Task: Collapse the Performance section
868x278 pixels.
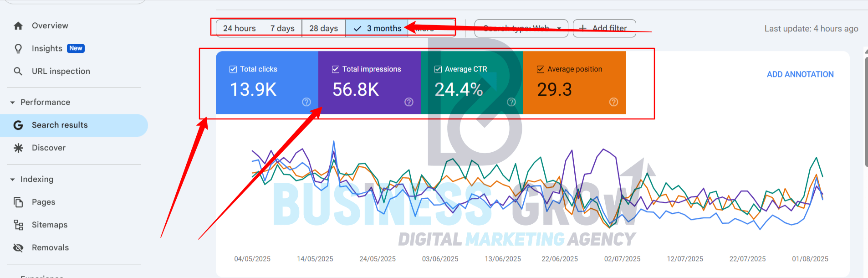Action: click(x=13, y=103)
